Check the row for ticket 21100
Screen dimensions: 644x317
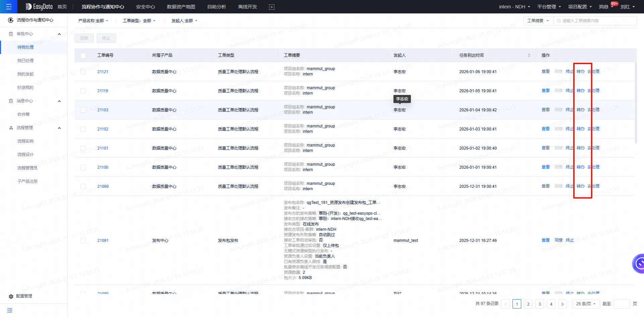(83, 167)
